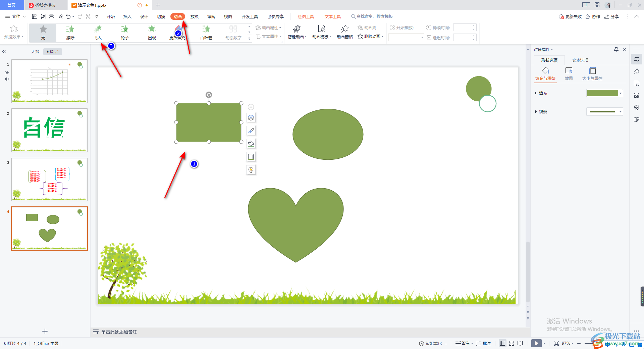Click the save icon in quick toolbar
The height and width of the screenshot is (349, 644).
pos(35,16)
